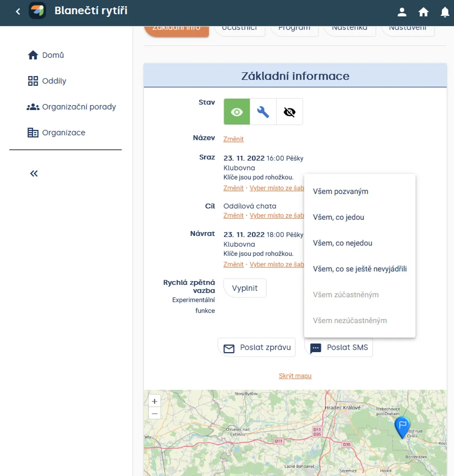
Task: Open the Poslat SMS dropdown button
Action: coord(339,347)
